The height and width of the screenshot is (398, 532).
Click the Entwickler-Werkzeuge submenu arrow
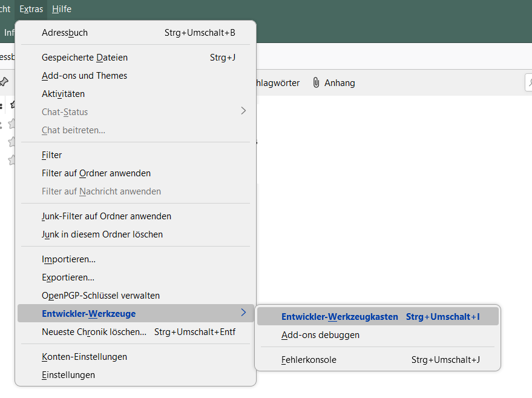(243, 313)
